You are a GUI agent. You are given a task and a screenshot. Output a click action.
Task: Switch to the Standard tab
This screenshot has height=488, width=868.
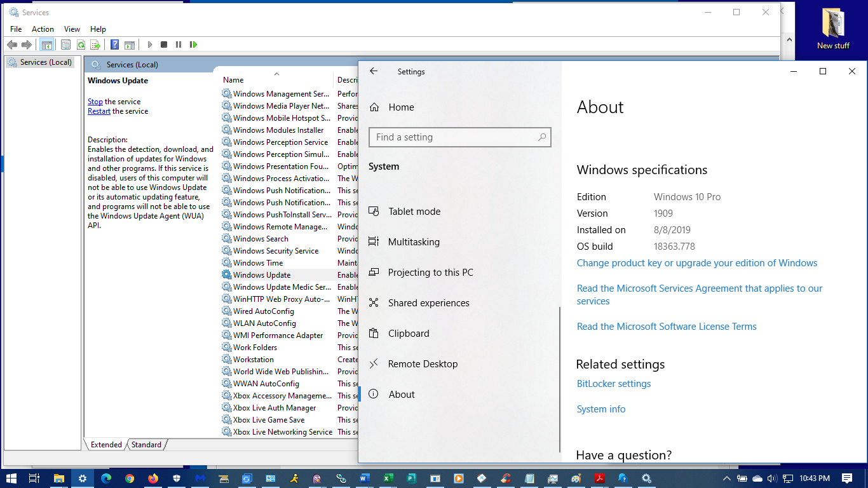click(x=146, y=445)
